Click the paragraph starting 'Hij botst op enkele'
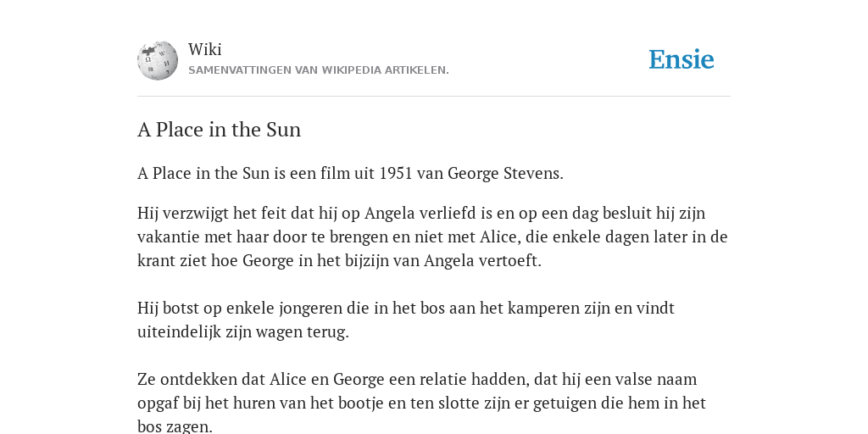Screen dimensions: 868x434 [x=406, y=320]
